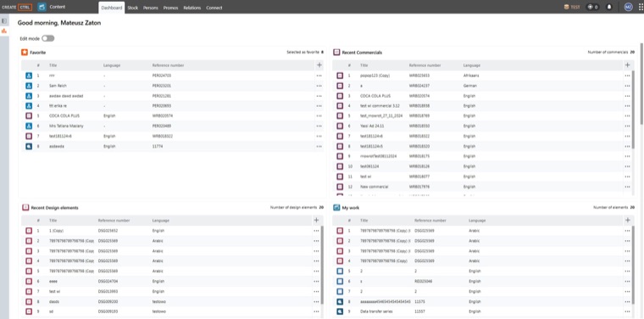644x319 pixels.
Task: Select reference 11774 in Favorite
Action: coord(158,146)
